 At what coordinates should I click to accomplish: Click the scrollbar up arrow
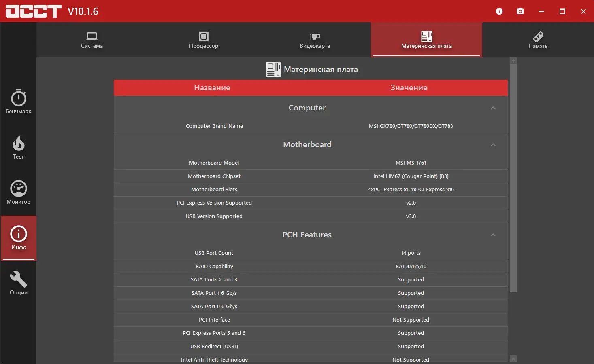[513, 61]
